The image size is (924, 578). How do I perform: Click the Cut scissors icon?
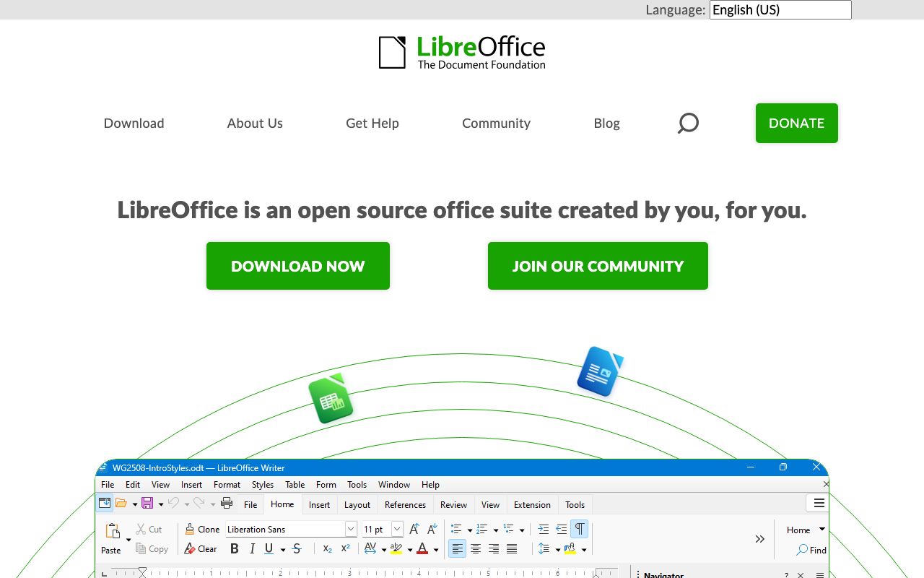[141, 530]
